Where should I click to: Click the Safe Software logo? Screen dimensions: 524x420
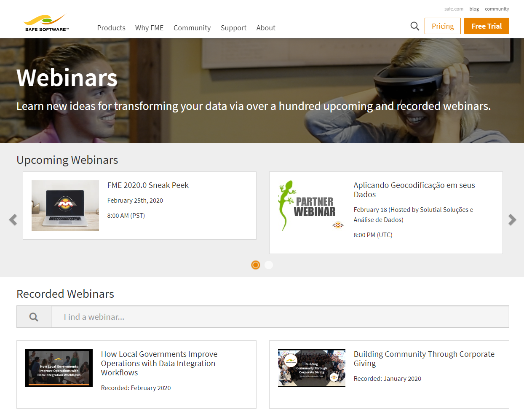point(46,23)
